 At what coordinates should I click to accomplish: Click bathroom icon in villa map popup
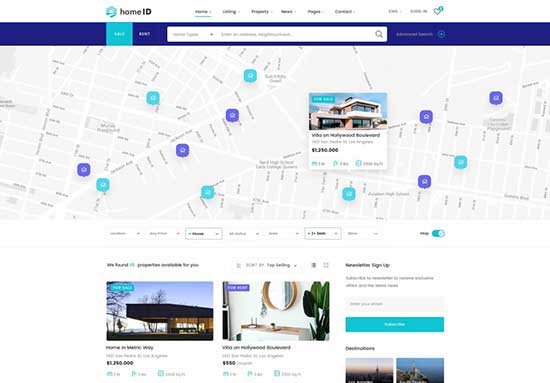pos(335,163)
